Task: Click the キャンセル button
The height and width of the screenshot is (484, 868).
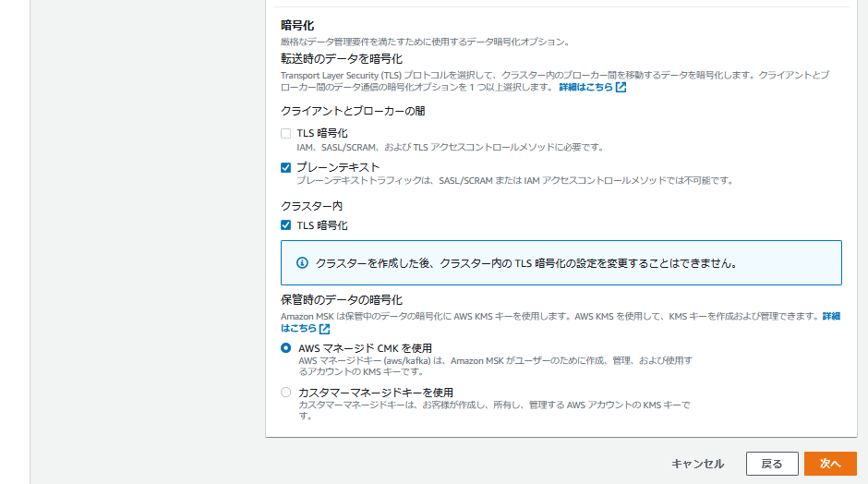Action: (x=697, y=464)
